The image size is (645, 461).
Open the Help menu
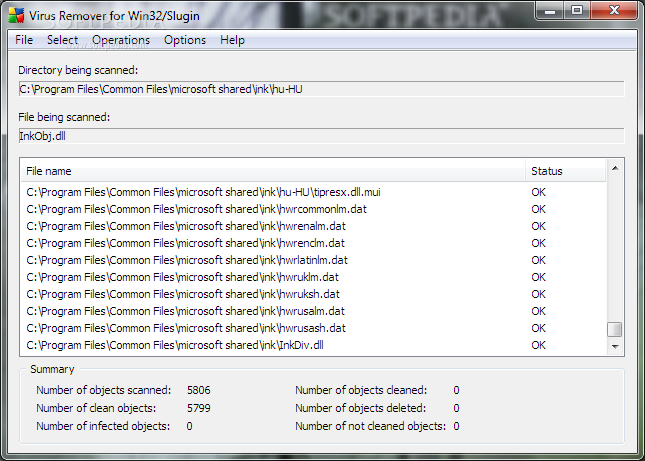(x=232, y=40)
